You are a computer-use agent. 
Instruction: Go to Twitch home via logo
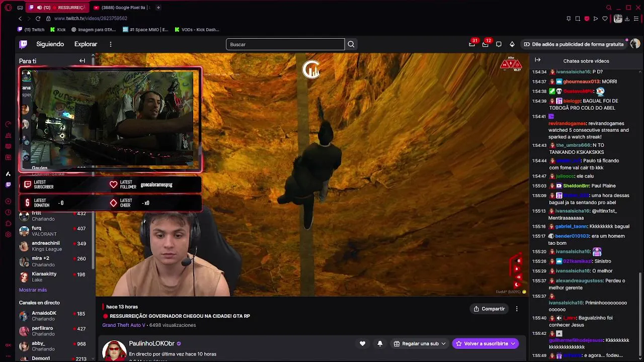[23, 44]
